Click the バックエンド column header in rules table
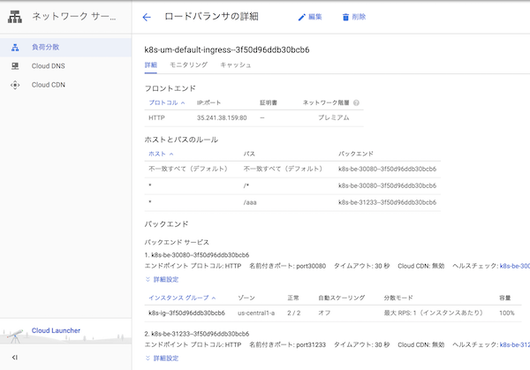530x370 pixels. (x=356, y=154)
